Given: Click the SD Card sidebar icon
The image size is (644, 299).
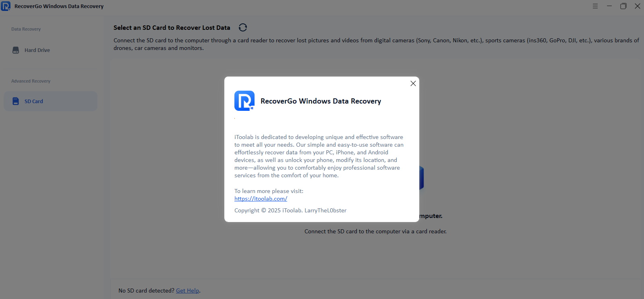Looking at the screenshot, I should point(16,101).
